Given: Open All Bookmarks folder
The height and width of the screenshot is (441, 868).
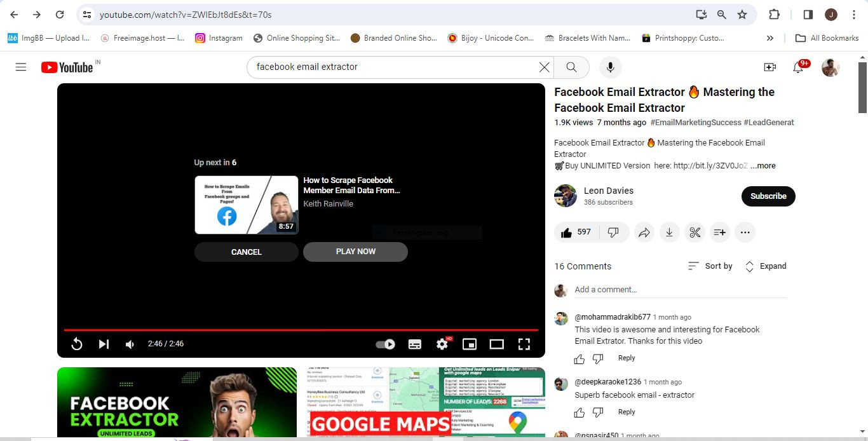Looking at the screenshot, I should click(x=827, y=38).
